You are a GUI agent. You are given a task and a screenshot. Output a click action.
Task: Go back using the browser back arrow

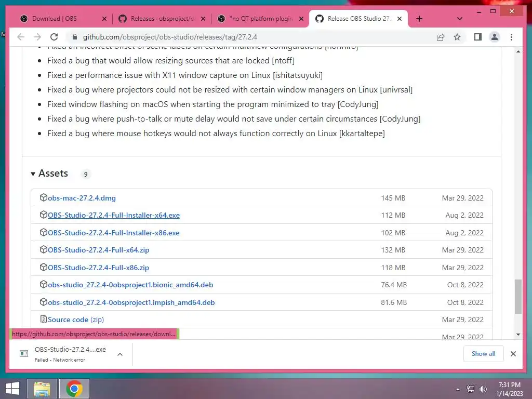tap(21, 37)
